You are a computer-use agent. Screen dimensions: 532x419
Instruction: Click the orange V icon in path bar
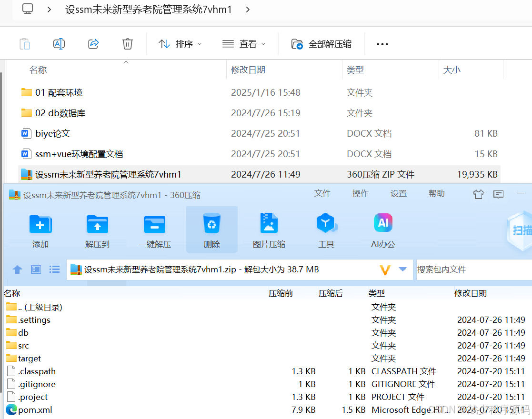[x=385, y=270]
